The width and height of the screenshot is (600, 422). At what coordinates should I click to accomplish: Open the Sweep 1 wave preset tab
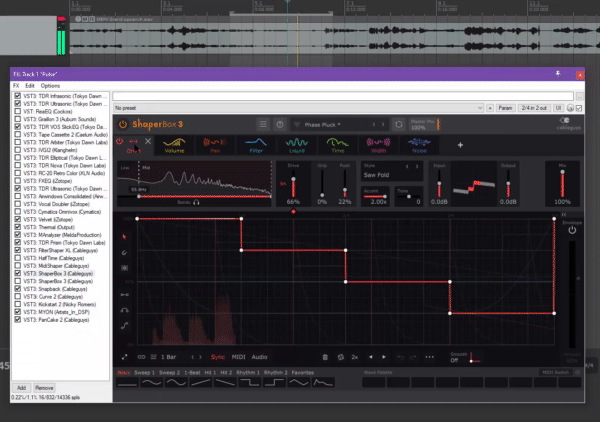click(144, 373)
